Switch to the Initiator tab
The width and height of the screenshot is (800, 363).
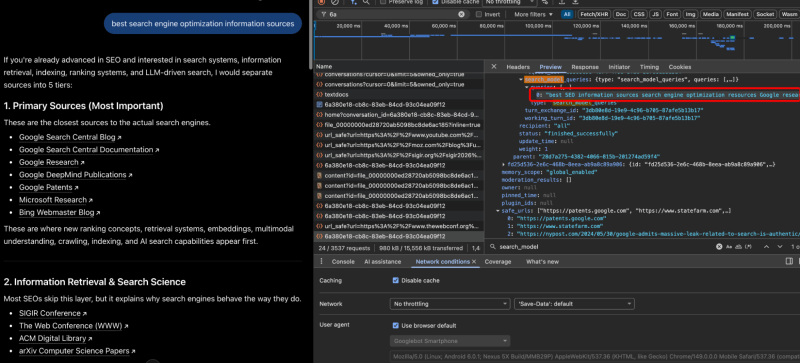[x=619, y=67]
